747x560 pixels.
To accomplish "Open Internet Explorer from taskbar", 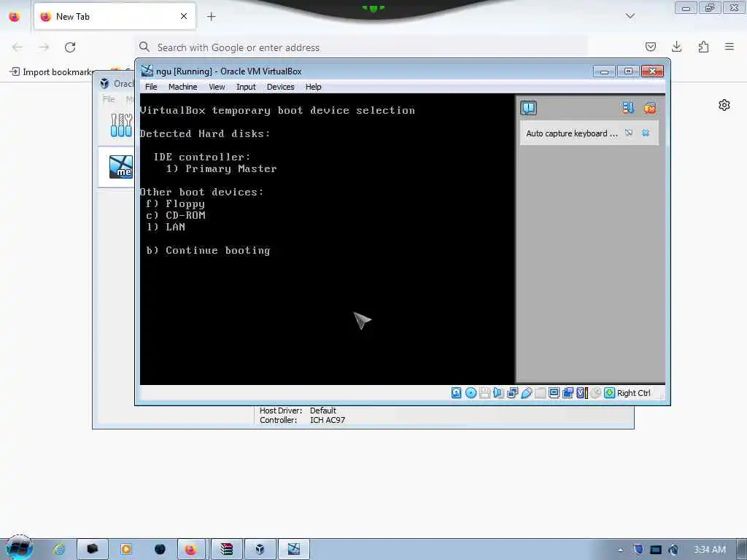I will pyautogui.click(x=59, y=550).
